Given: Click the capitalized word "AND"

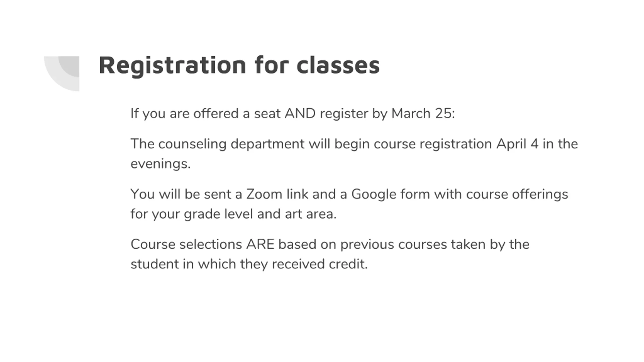Looking at the screenshot, I should click(300, 113).
